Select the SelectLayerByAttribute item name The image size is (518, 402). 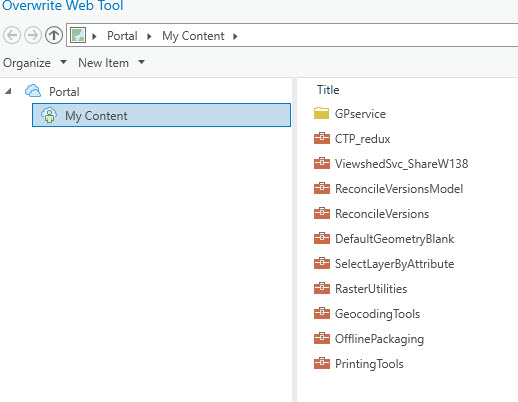coord(394,264)
